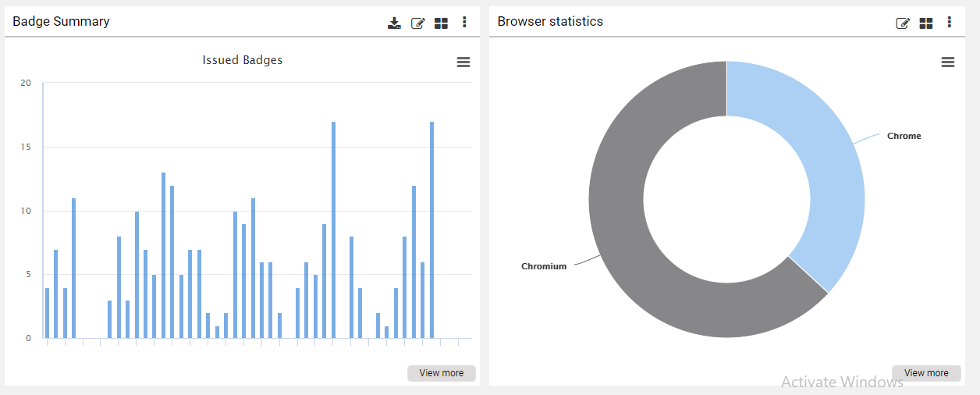
Task: Click the Chrome label on donut chart
Action: pyautogui.click(x=904, y=136)
